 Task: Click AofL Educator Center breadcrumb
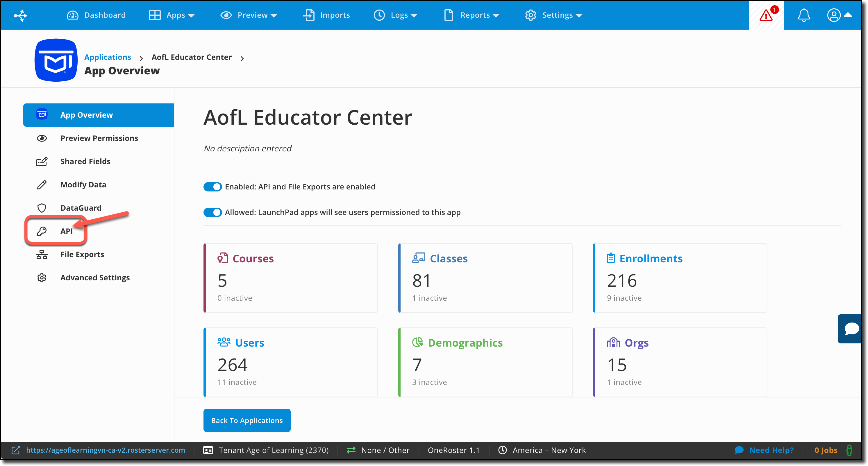tap(191, 57)
